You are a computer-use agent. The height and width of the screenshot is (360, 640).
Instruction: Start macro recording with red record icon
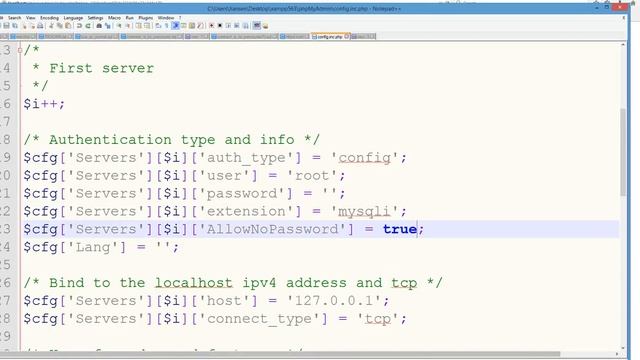click(x=211, y=26)
